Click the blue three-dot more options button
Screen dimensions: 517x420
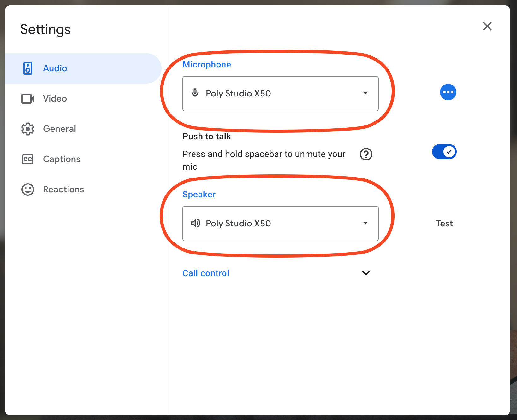(x=448, y=92)
